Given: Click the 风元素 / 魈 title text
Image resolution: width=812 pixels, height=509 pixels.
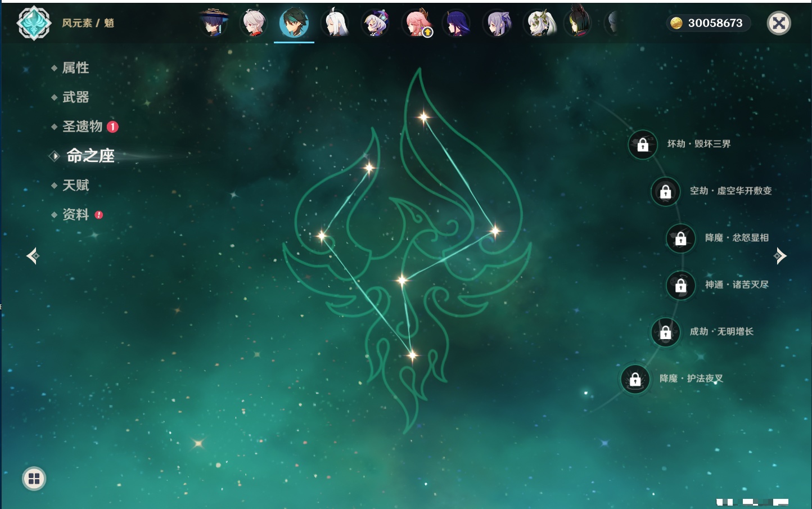Looking at the screenshot, I should [x=88, y=23].
